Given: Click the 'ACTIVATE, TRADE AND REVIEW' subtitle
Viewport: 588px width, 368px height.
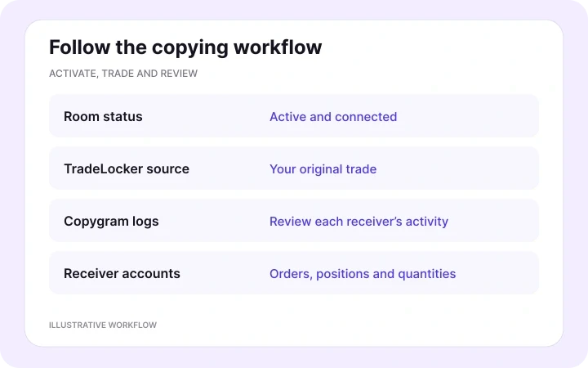Looking at the screenshot, I should tap(123, 74).
